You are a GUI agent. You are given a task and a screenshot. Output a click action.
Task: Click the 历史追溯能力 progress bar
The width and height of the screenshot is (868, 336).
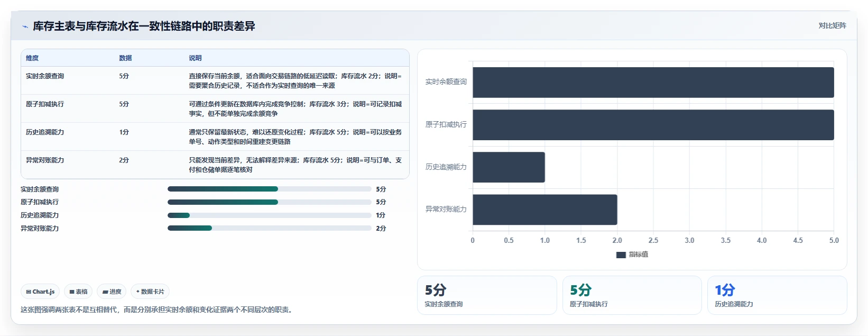coord(270,215)
